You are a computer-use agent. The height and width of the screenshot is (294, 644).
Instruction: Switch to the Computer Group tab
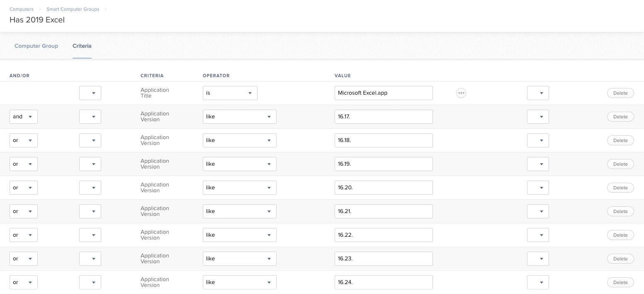(36, 46)
